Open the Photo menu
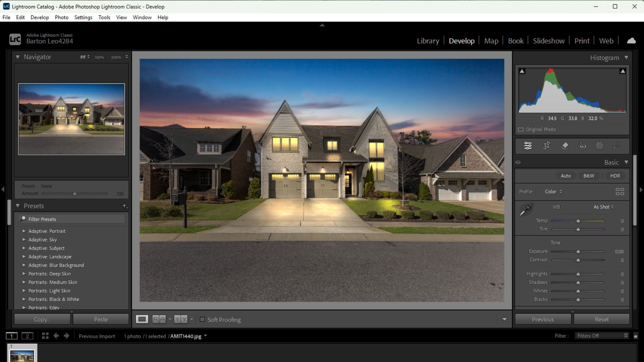 point(62,17)
